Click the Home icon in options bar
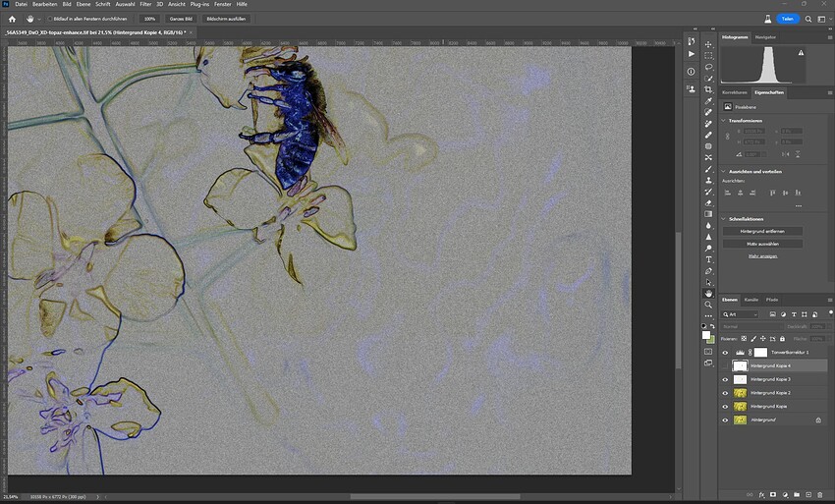 (x=12, y=19)
